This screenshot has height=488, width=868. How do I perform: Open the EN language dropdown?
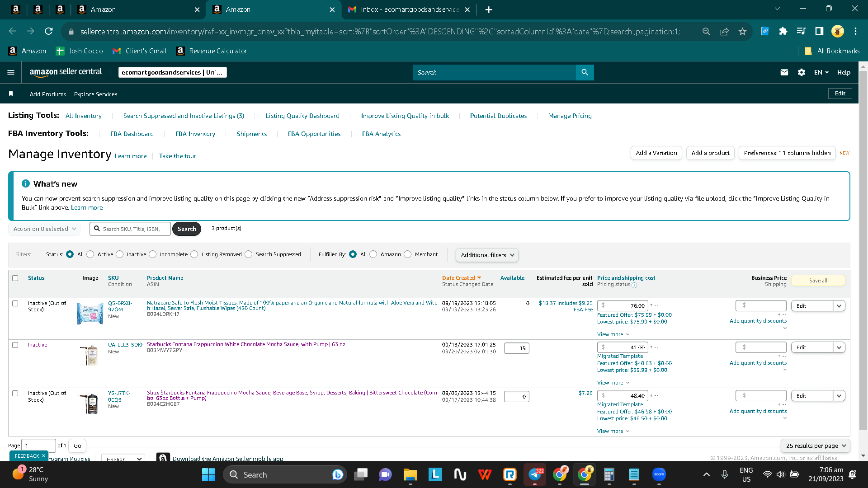[821, 72]
